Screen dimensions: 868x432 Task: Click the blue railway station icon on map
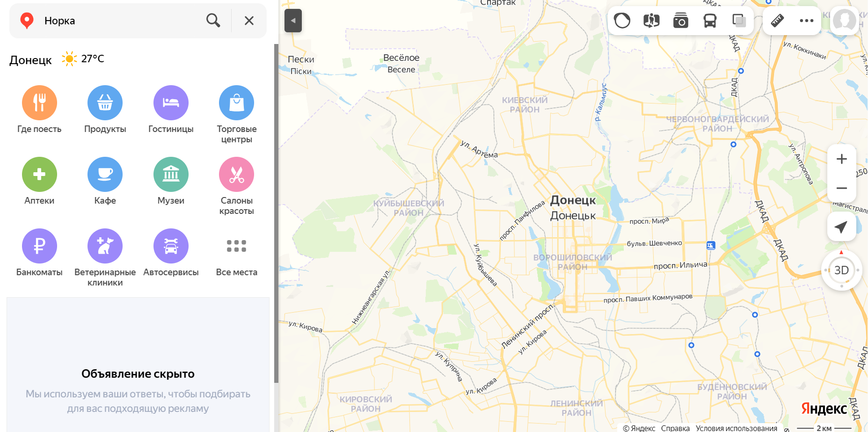pyautogui.click(x=711, y=245)
